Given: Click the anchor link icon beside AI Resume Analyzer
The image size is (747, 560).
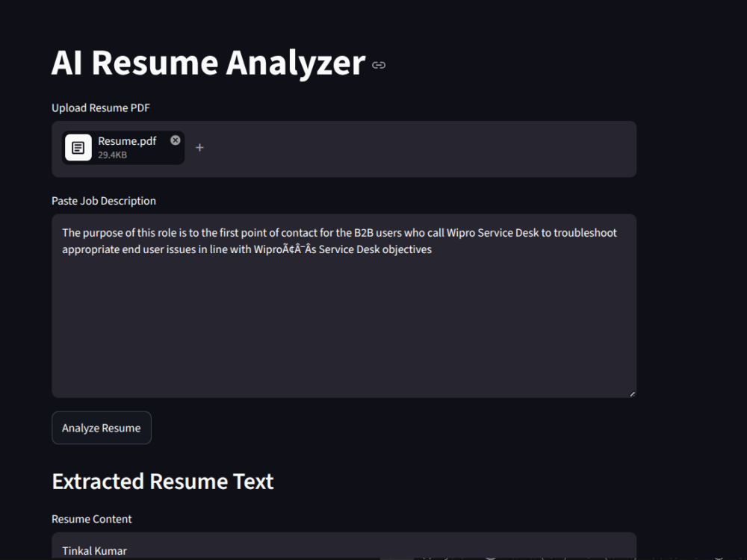Looking at the screenshot, I should [x=379, y=65].
